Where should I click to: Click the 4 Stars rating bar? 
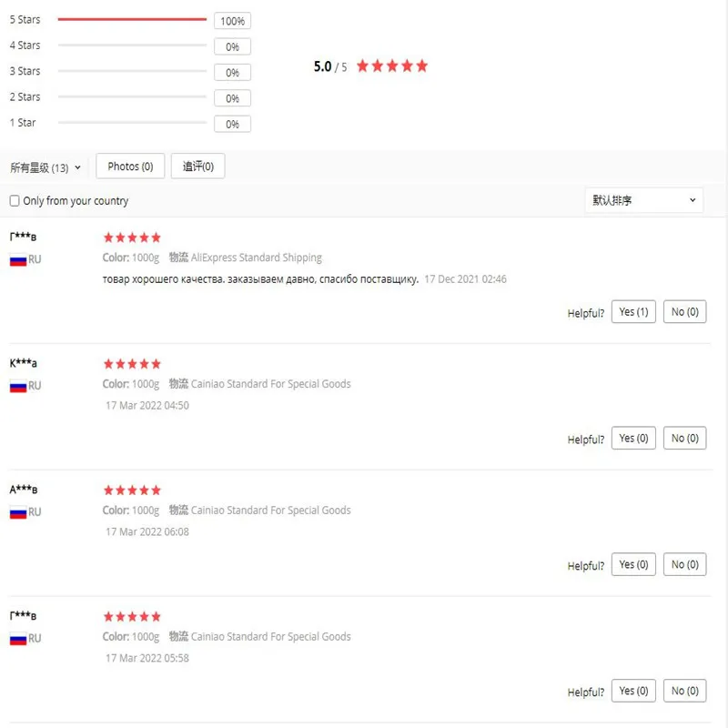click(x=132, y=45)
